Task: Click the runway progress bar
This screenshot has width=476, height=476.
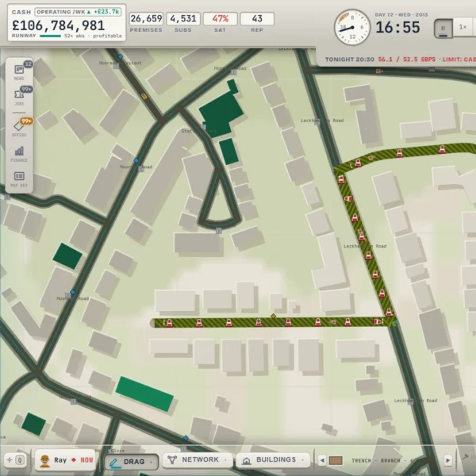Action: coord(50,36)
